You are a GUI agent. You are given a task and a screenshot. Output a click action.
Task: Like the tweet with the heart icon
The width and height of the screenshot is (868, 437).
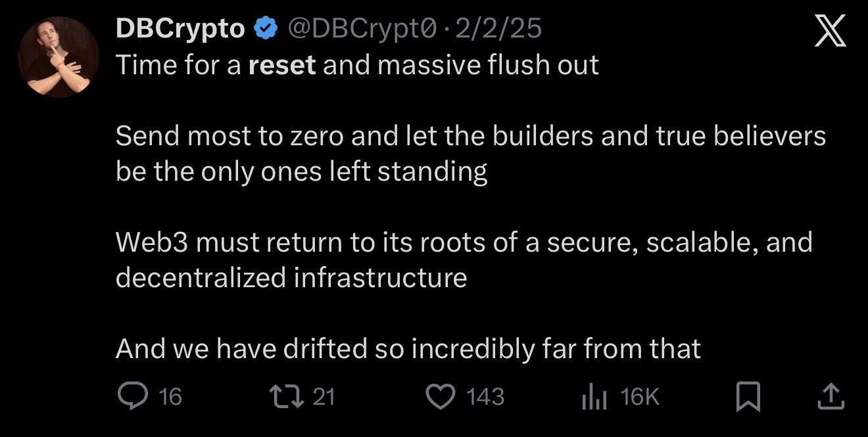coord(441,396)
